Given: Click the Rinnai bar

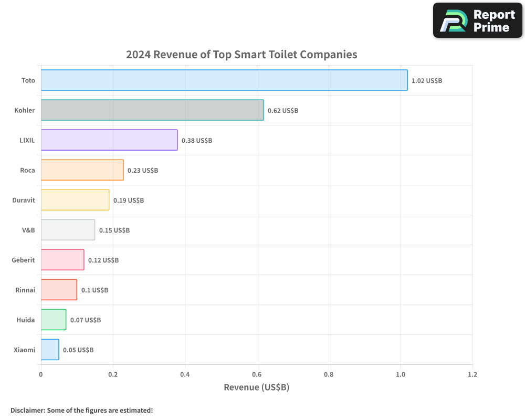Looking at the screenshot, I should click(x=58, y=290).
